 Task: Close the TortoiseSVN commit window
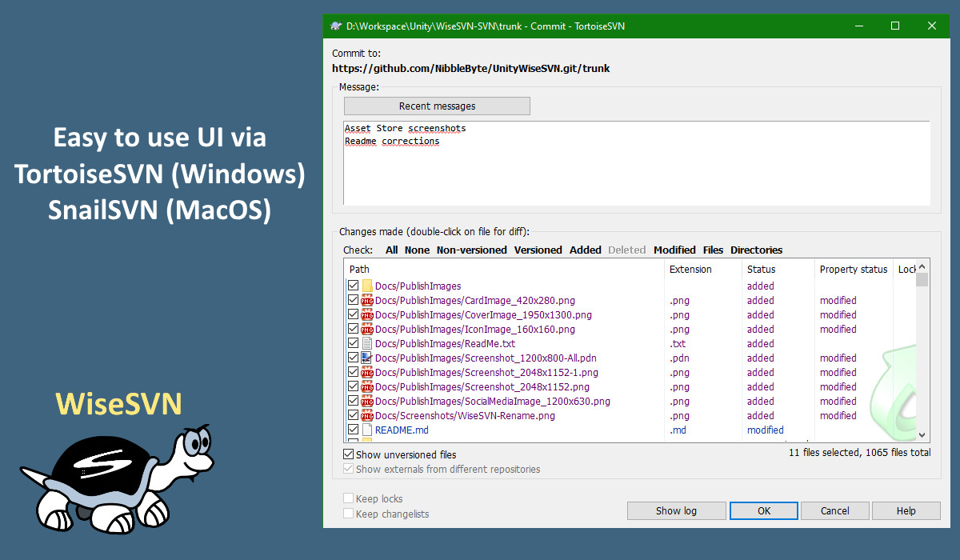932,26
